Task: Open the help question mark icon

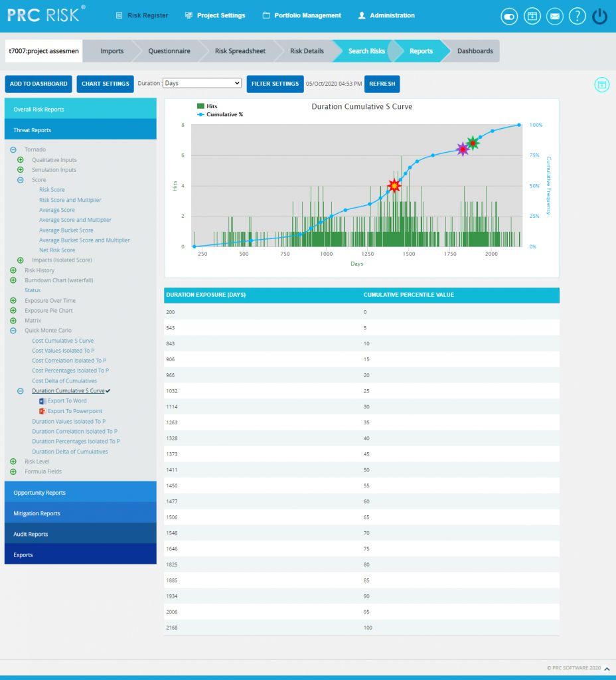Action: (x=577, y=17)
